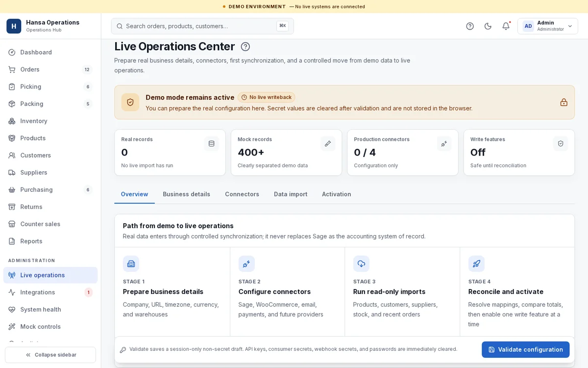Click the Validate configuration button
The width and height of the screenshot is (588, 368).
(525, 349)
